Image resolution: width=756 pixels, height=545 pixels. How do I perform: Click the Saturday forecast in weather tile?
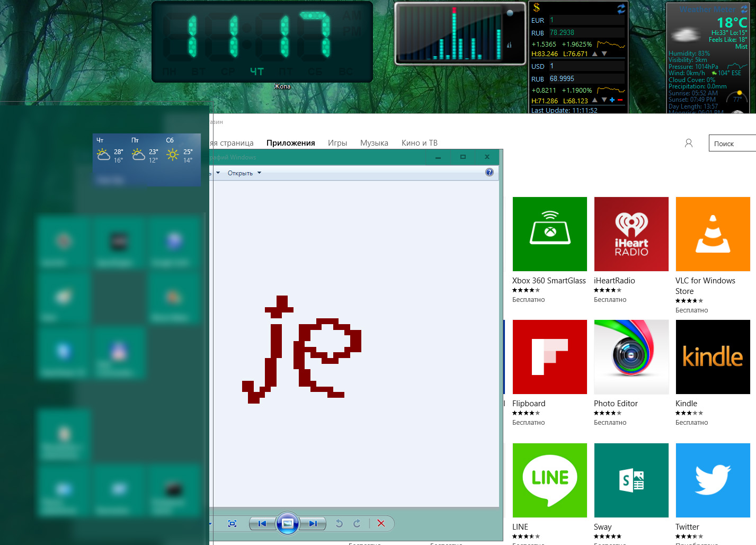(180, 150)
